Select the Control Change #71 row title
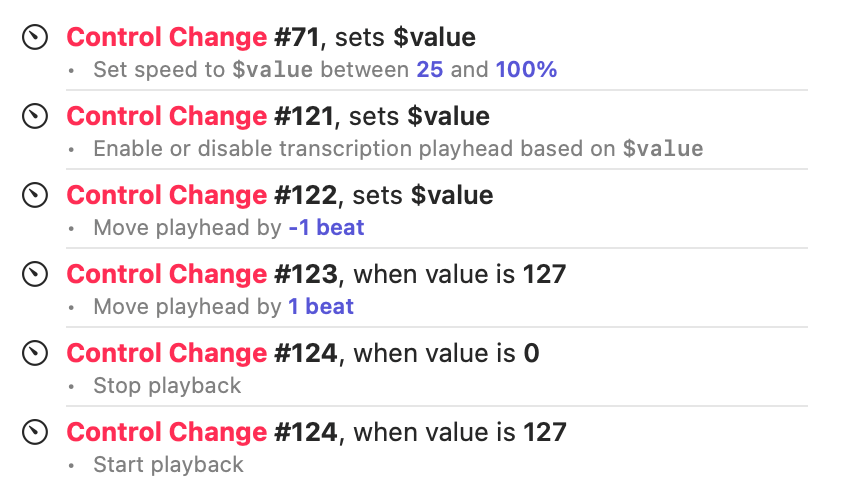Screen dimensions: 842x484 pos(270,38)
